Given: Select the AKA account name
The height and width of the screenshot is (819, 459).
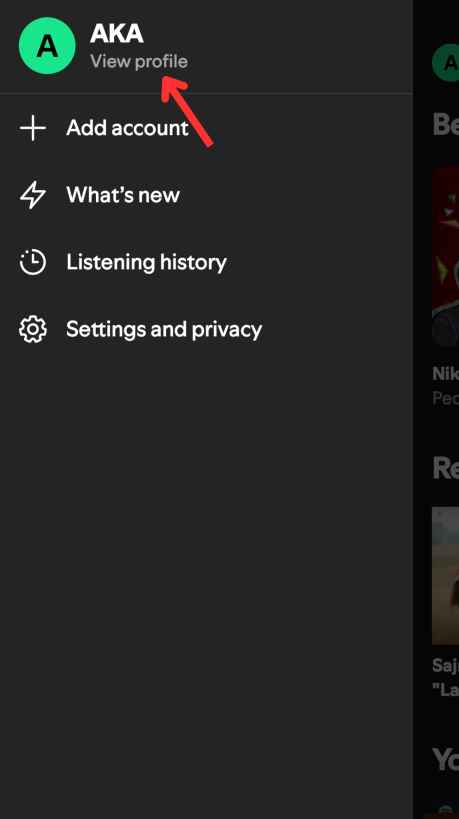Looking at the screenshot, I should (116, 33).
